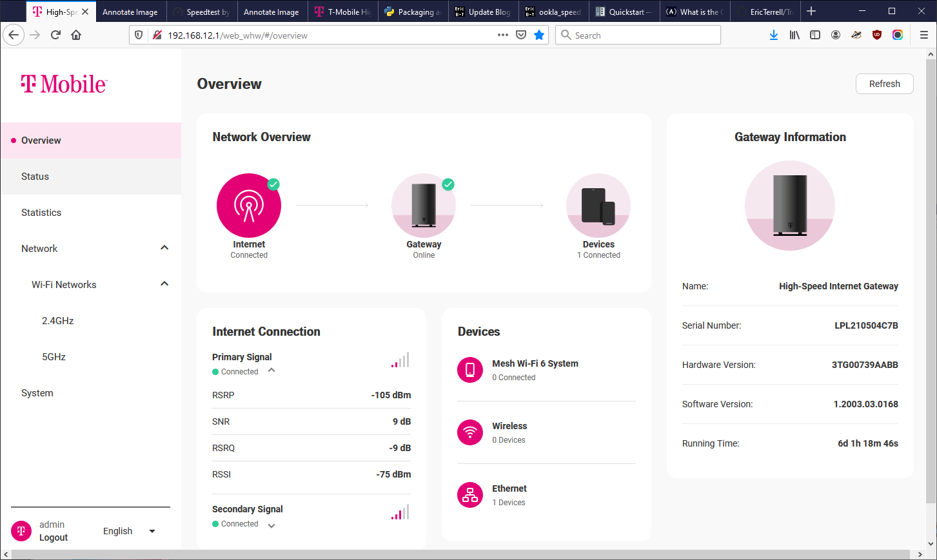Select the 5GHz network menu item
This screenshot has width=937, height=560.
[x=54, y=357]
